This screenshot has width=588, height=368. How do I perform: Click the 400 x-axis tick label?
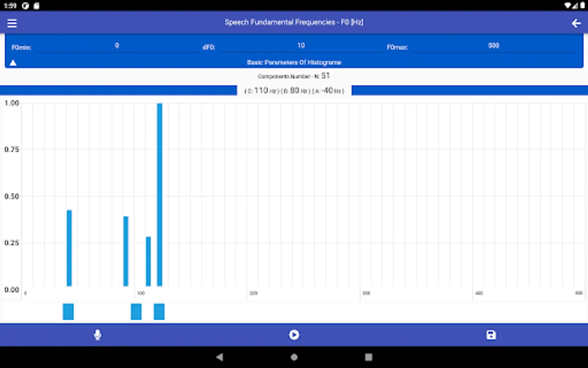tap(479, 293)
